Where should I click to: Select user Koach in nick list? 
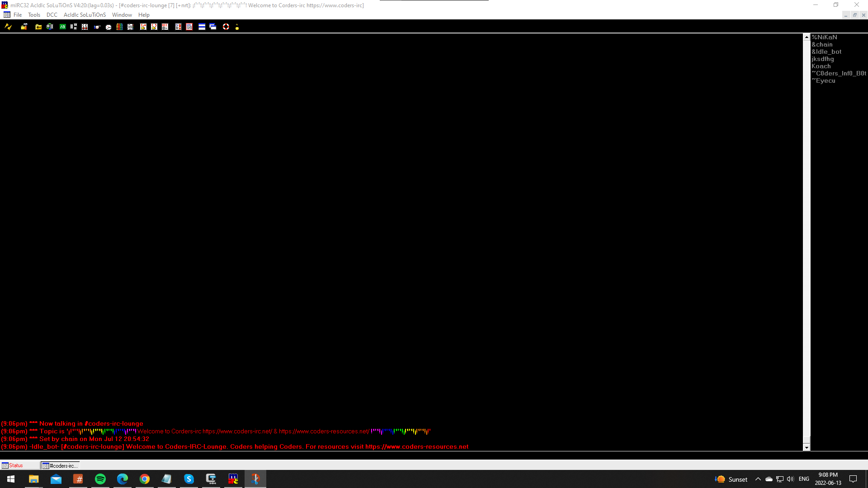click(x=821, y=66)
